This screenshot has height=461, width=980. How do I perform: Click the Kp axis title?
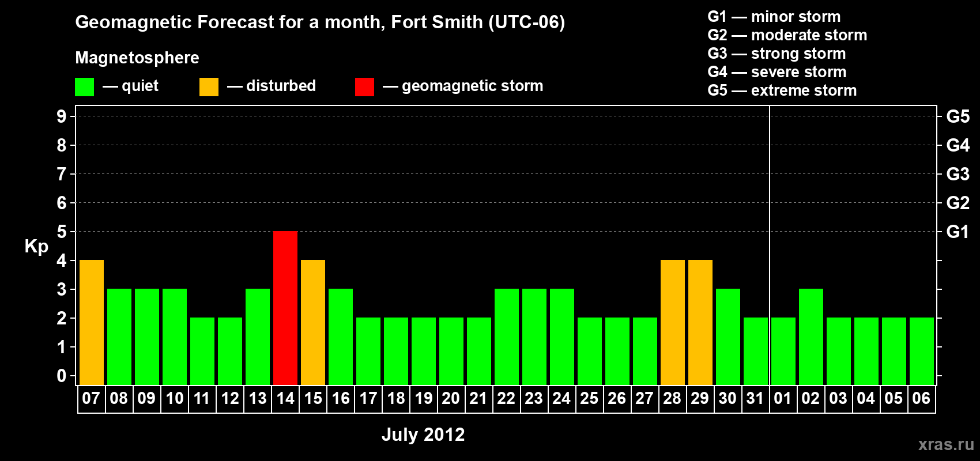[x=36, y=247]
